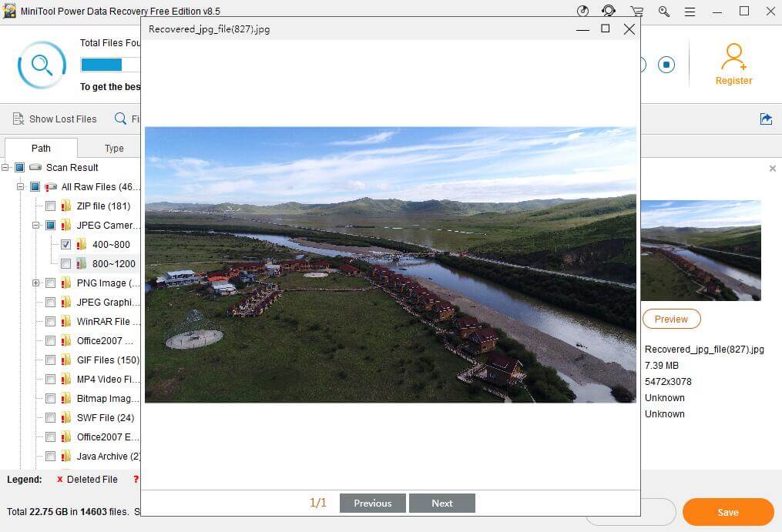The height and width of the screenshot is (532, 782).
Task: Click the export scan result icon
Action: tap(765, 119)
